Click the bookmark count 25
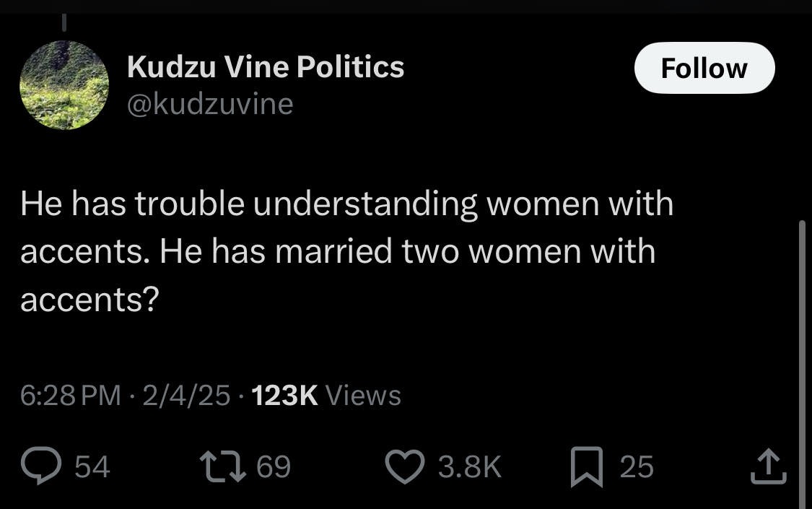Image resolution: width=812 pixels, height=509 pixels. point(638,468)
